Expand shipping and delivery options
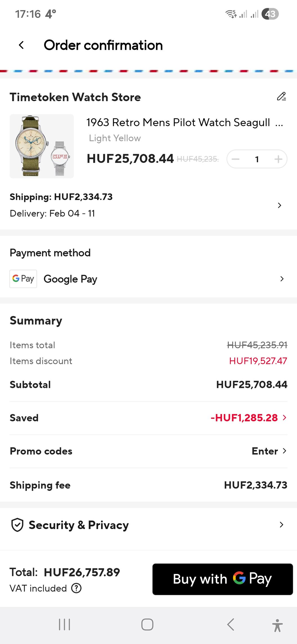 (279, 205)
